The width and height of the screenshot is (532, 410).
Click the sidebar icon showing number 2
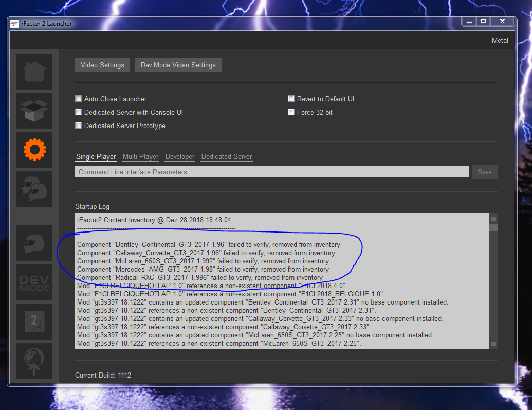[34, 322]
